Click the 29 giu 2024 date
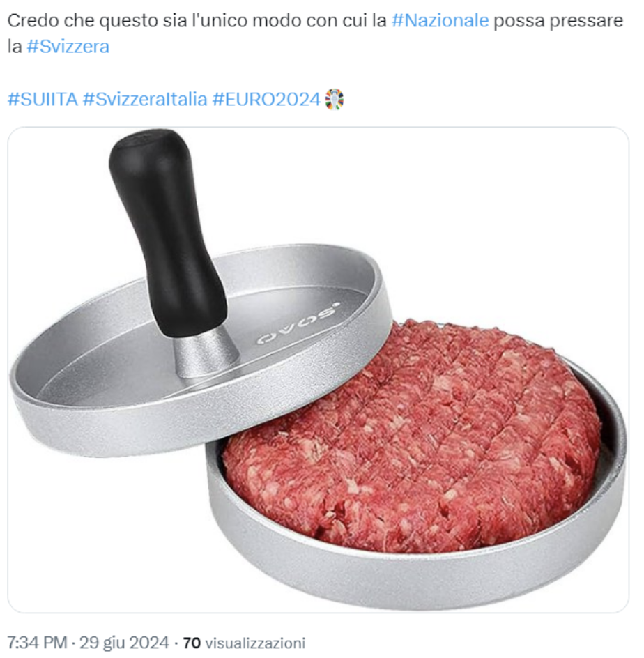 124,643
